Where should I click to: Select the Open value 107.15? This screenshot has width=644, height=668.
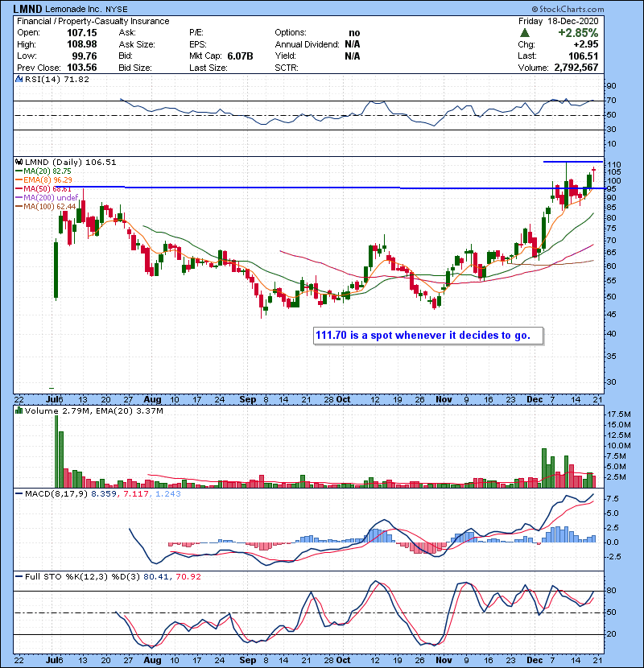82,33
